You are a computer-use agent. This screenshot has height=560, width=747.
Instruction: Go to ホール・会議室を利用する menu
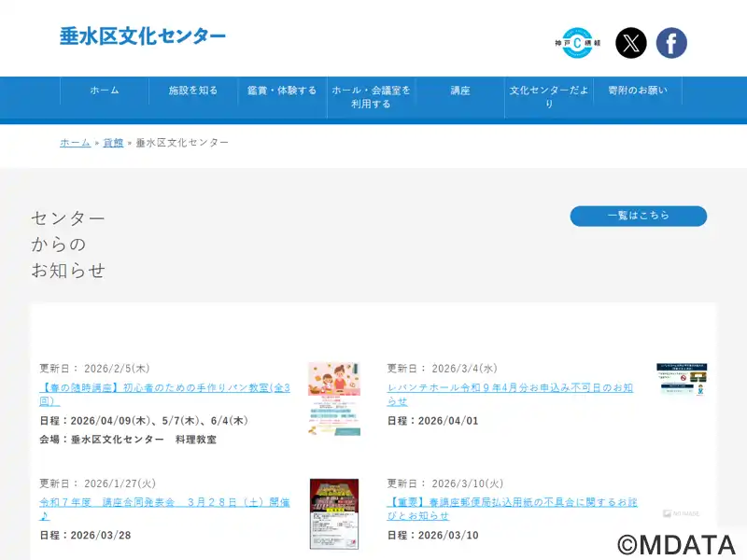371,97
